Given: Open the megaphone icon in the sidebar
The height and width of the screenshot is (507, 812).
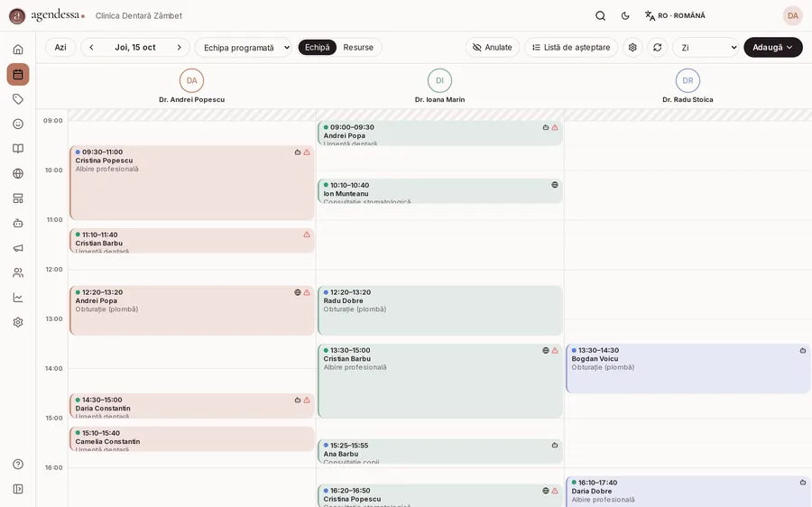Looking at the screenshot, I should coord(18,248).
